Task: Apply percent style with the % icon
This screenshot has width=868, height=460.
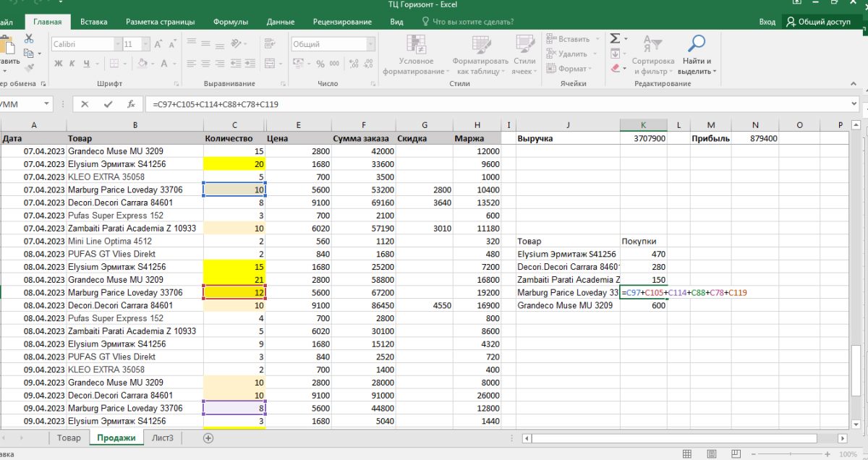Action: pyautogui.click(x=322, y=64)
